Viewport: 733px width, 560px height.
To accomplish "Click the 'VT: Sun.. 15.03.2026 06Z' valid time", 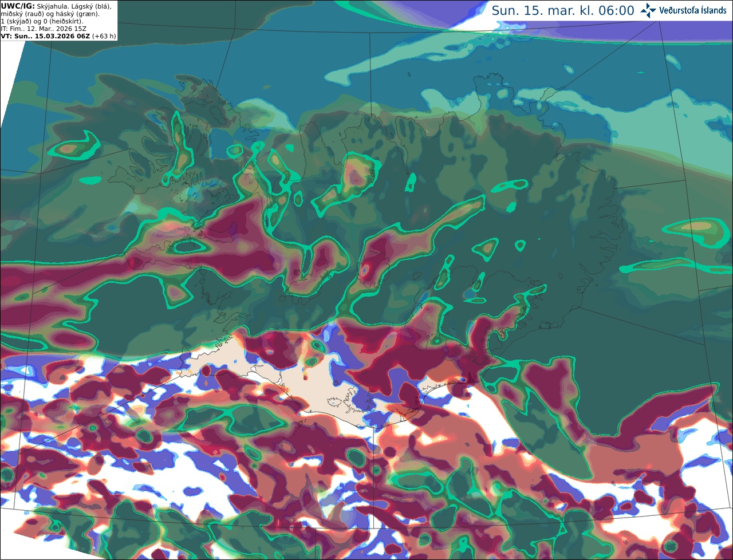I will click(x=46, y=36).
